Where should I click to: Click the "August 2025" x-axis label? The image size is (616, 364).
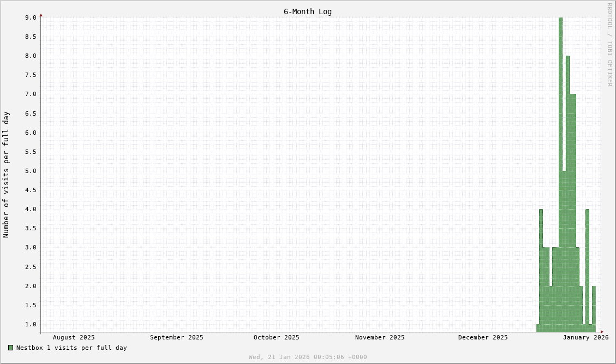tap(74, 337)
